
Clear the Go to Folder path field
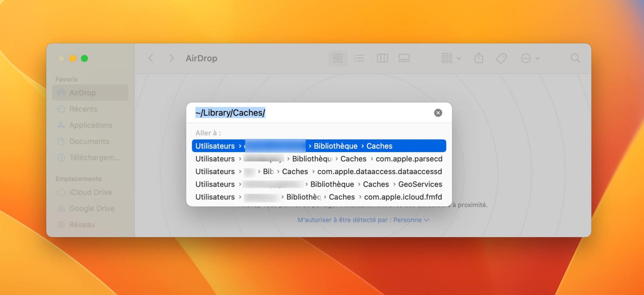[438, 113]
